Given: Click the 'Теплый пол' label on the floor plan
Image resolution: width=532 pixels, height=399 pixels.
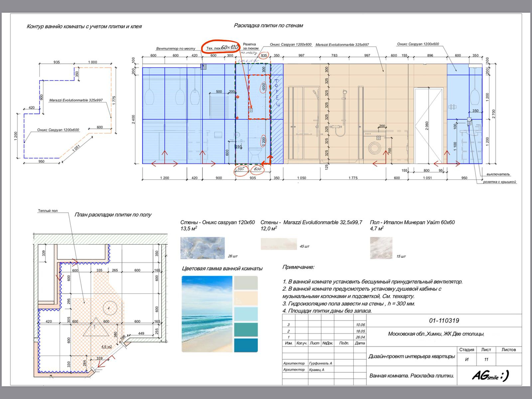Looking at the screenshot, I should (x=48, y=211).
